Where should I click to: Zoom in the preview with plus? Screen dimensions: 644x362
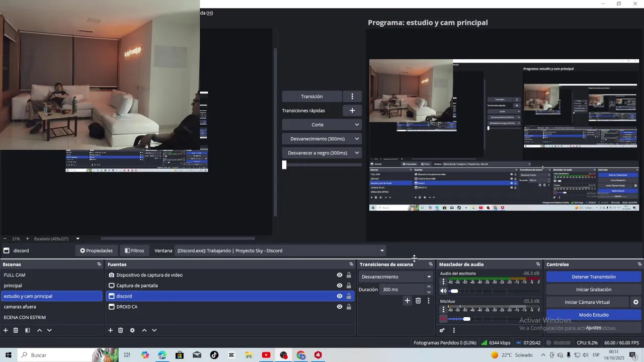[27, 239]
